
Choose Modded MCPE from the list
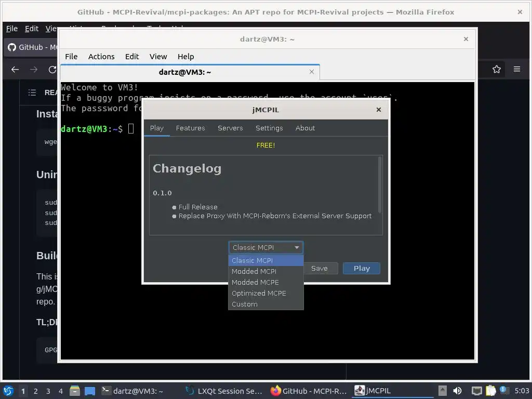266,282
